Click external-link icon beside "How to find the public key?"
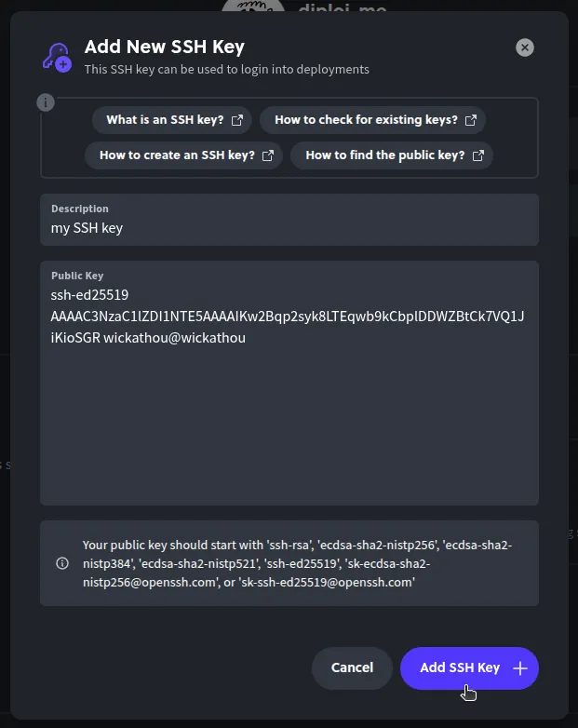The height and width of the screenshot is (728, 578). pyautogui.click(x=478, y=155)
